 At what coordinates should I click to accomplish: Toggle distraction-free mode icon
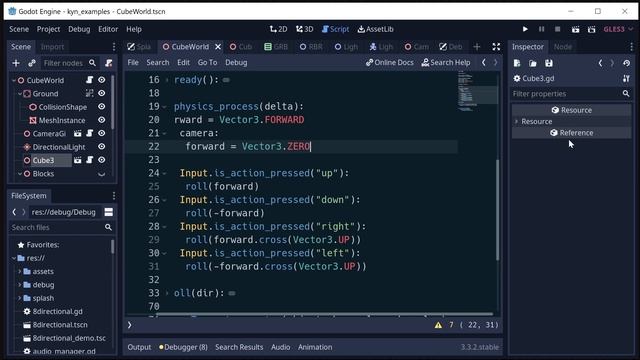tap(496, 47)
